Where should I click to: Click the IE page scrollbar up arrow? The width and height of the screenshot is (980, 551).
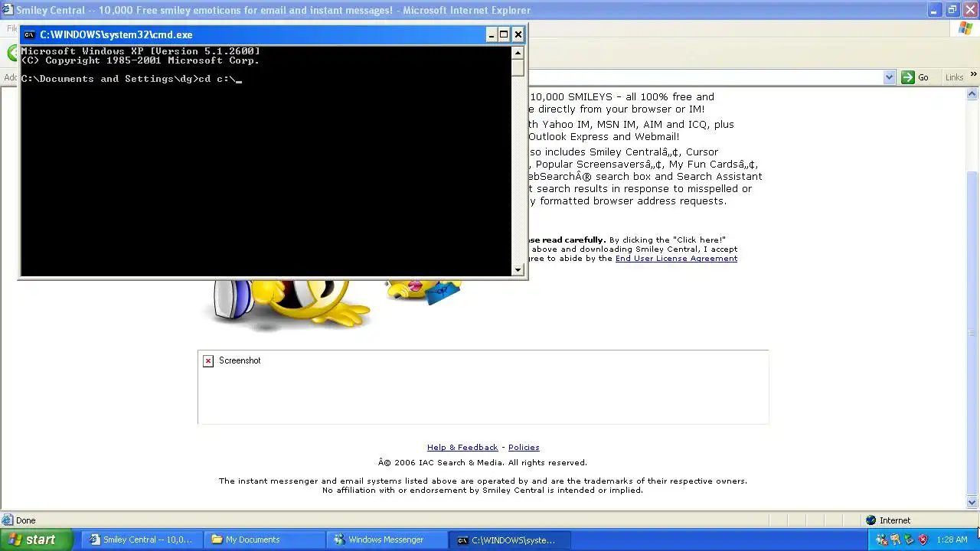pos(972,94)
